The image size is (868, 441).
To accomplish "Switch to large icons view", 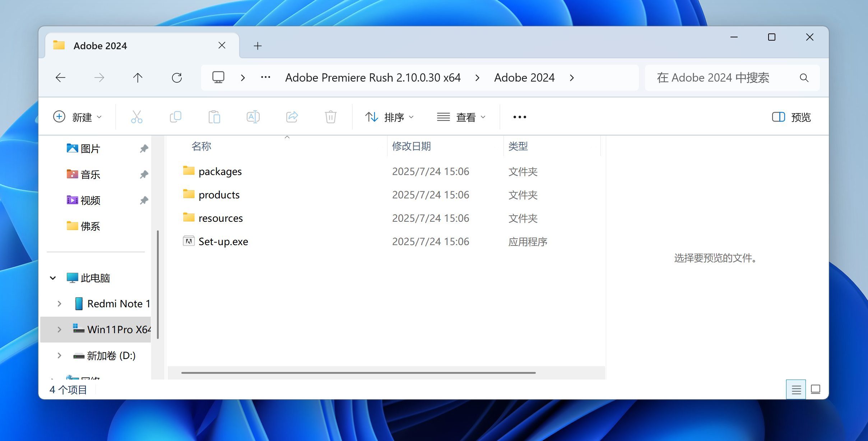I will point(816,390).
